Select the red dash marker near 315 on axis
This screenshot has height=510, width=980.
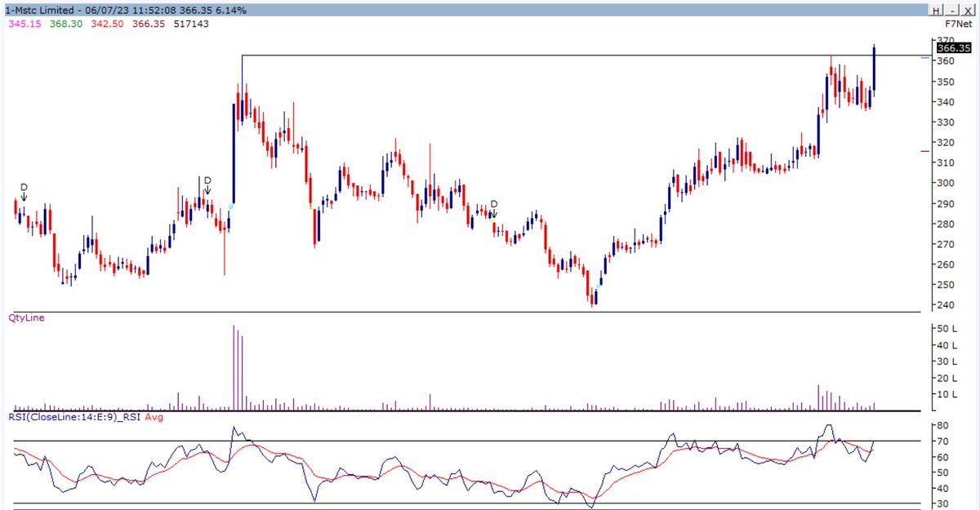926,151
